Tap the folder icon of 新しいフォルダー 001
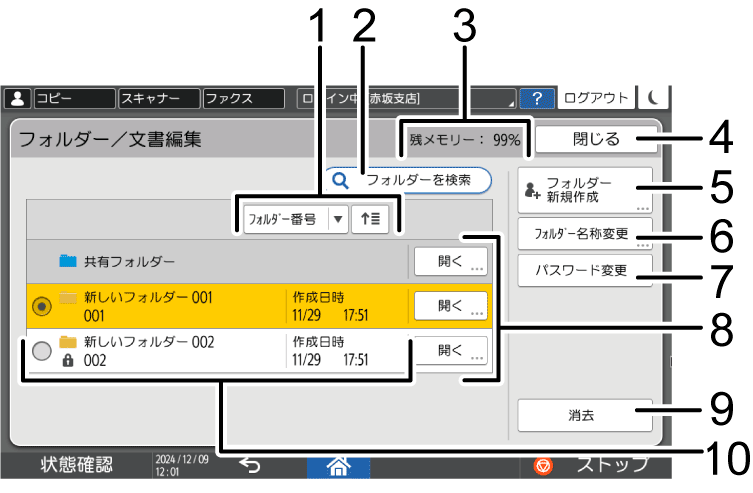 (x=68, y=298)
